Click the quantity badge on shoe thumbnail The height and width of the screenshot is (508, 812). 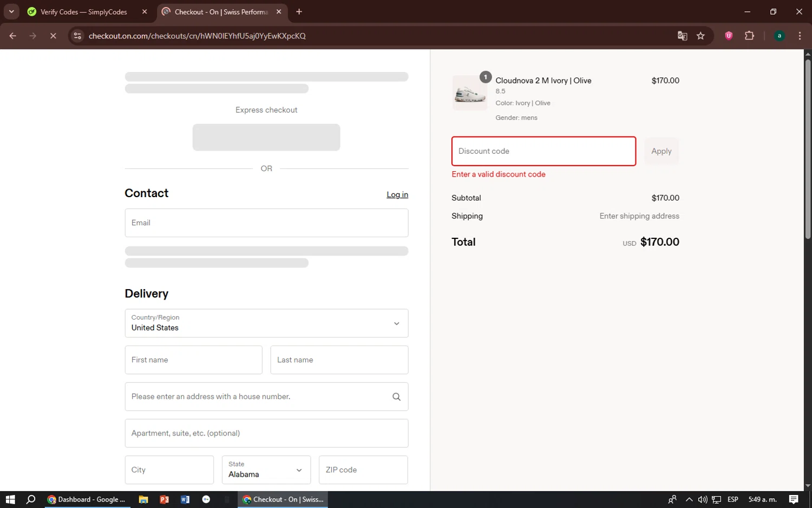(x=486, y=77)
